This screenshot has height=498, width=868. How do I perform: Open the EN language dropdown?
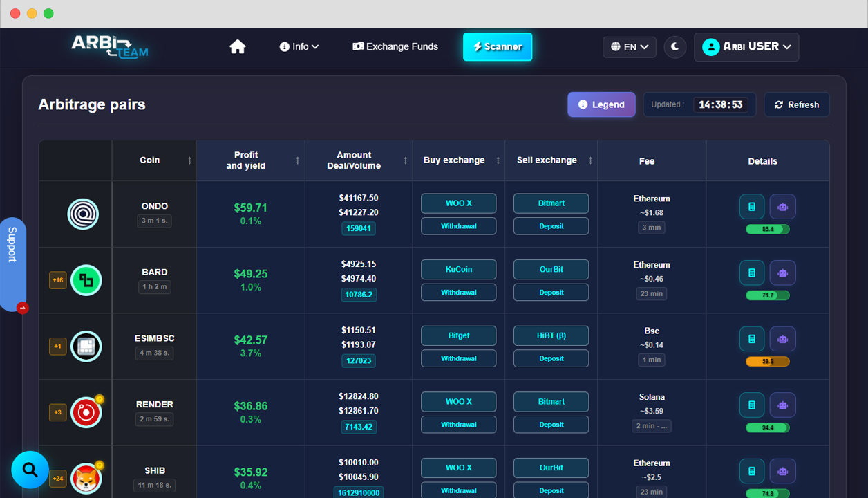pyautogui.click(x=629, y=46)
